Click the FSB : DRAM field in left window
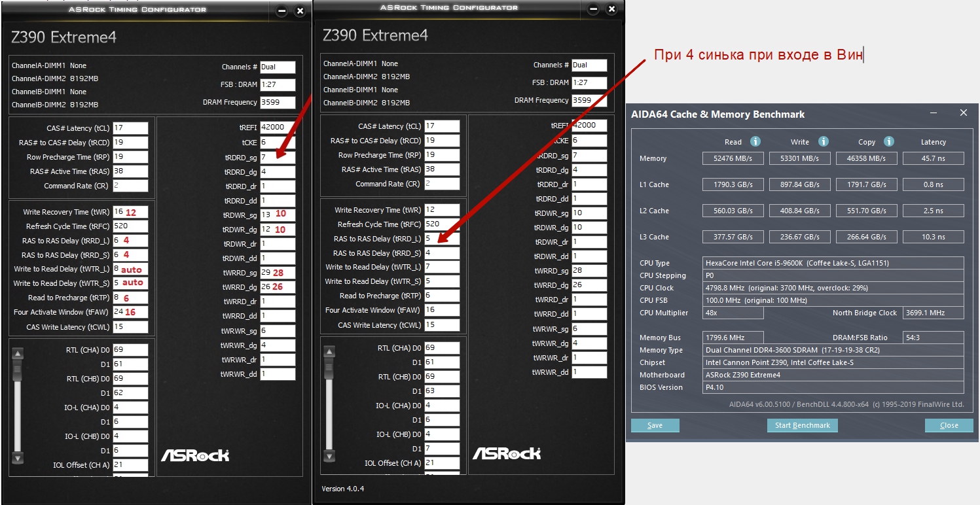 point(278,84)
